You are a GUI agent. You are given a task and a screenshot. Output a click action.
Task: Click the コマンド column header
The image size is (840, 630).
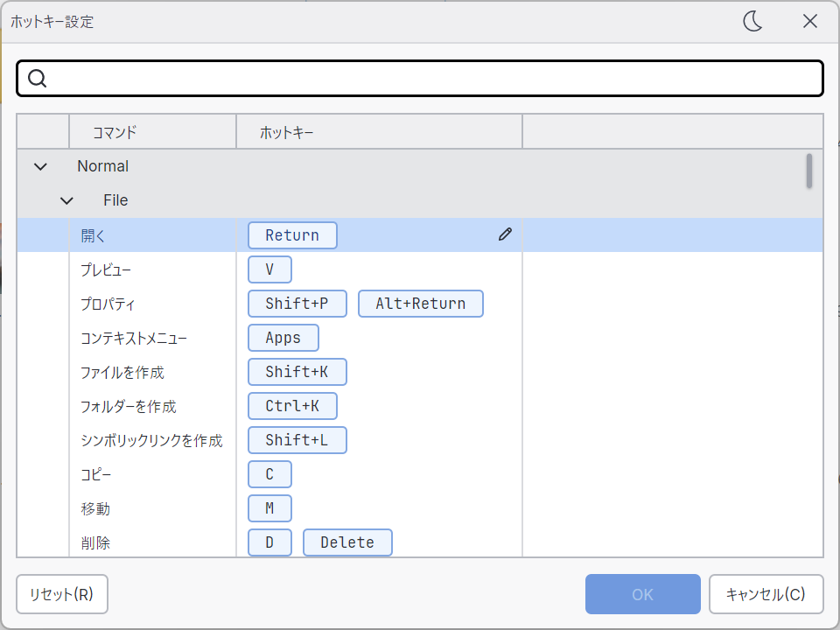click(x=115, y=133)
